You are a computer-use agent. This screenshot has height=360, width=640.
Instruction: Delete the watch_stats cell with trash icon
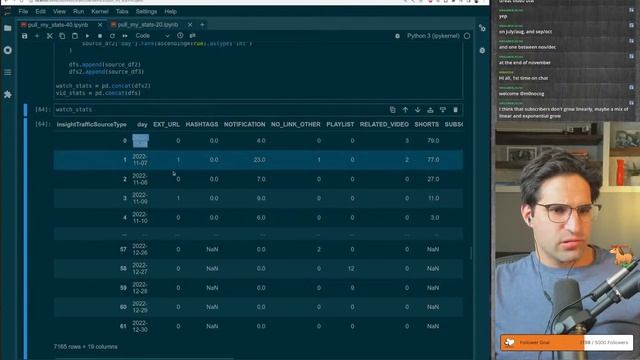tap(456, 109)
